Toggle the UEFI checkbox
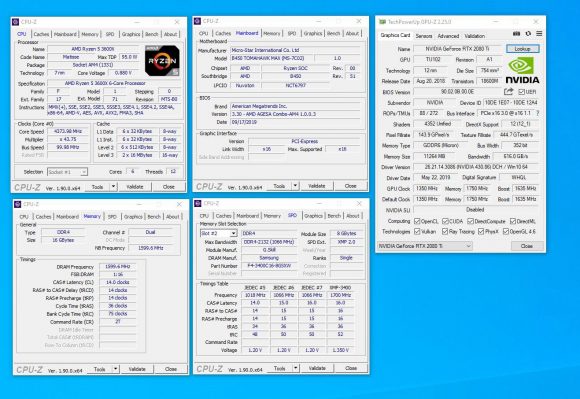This screenshot has width=580, height=399. (x=522, y=92)
